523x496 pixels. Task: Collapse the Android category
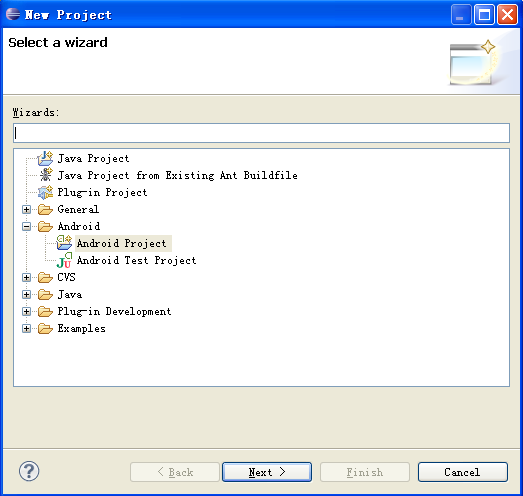point(26,226)
